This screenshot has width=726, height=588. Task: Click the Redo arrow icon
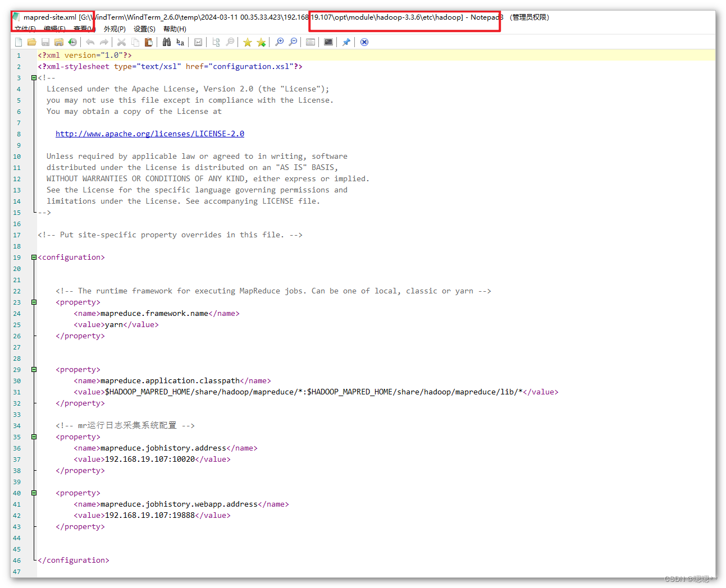pos(104,42)
